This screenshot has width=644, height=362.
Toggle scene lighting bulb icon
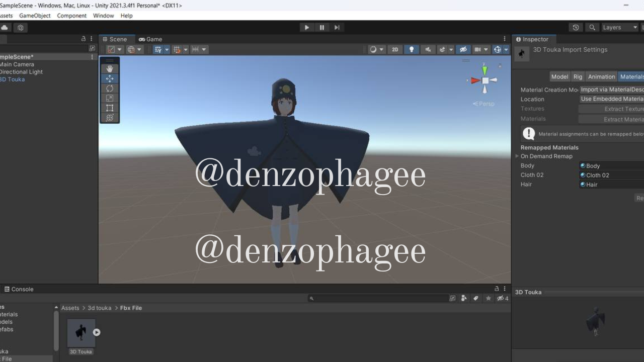[x=412, y=49]
